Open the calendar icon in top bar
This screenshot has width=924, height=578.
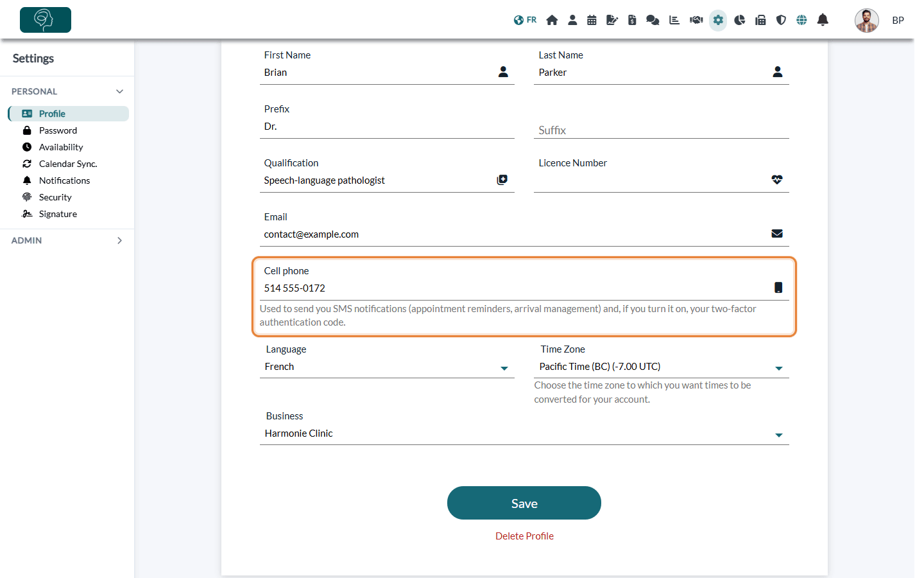tap(592, 20)
